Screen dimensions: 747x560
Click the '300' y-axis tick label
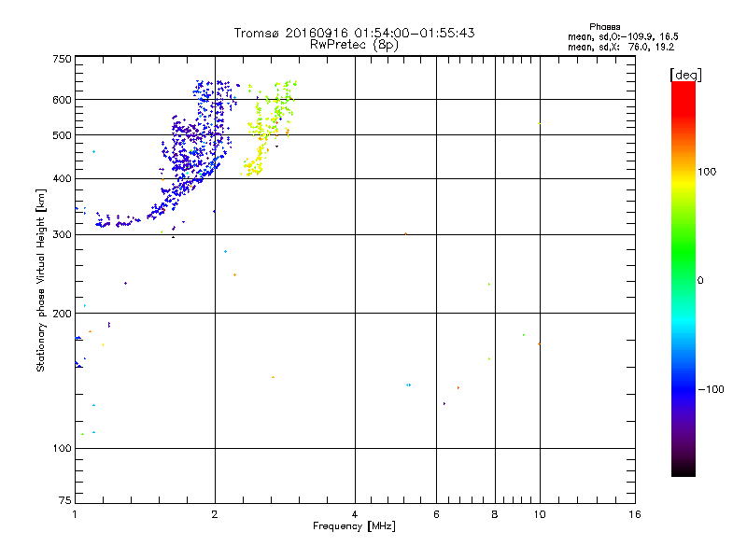pyautogui.click(x=62, y=234)
